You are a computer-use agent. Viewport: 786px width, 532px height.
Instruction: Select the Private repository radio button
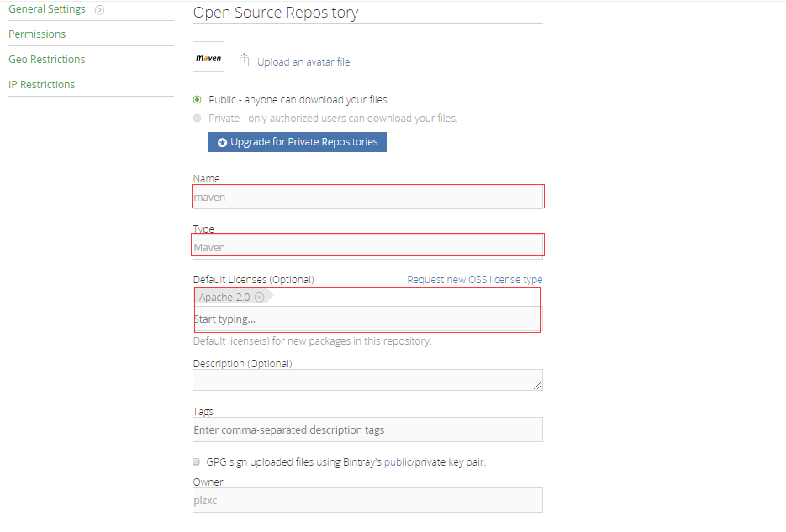tap(197, 119)
